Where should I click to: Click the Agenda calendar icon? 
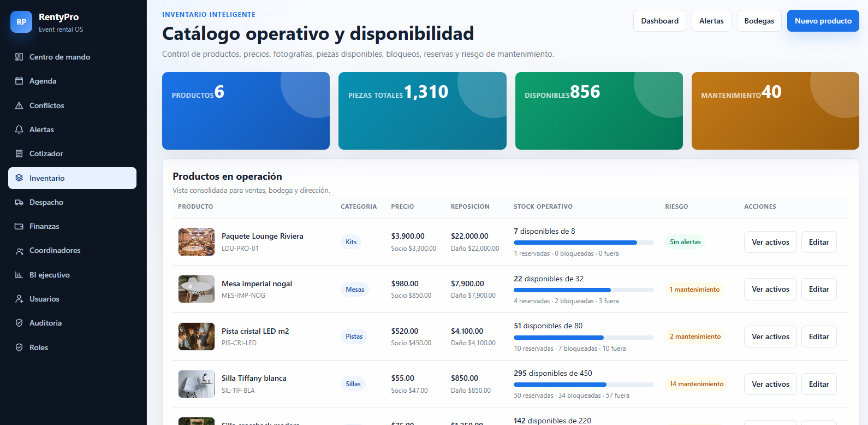19,81
